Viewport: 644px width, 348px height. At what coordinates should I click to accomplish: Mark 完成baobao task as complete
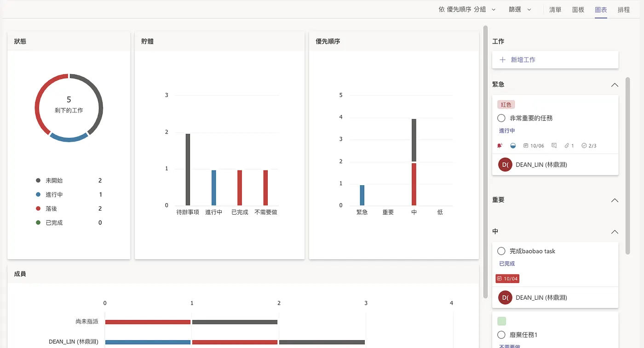pos(501,251)
